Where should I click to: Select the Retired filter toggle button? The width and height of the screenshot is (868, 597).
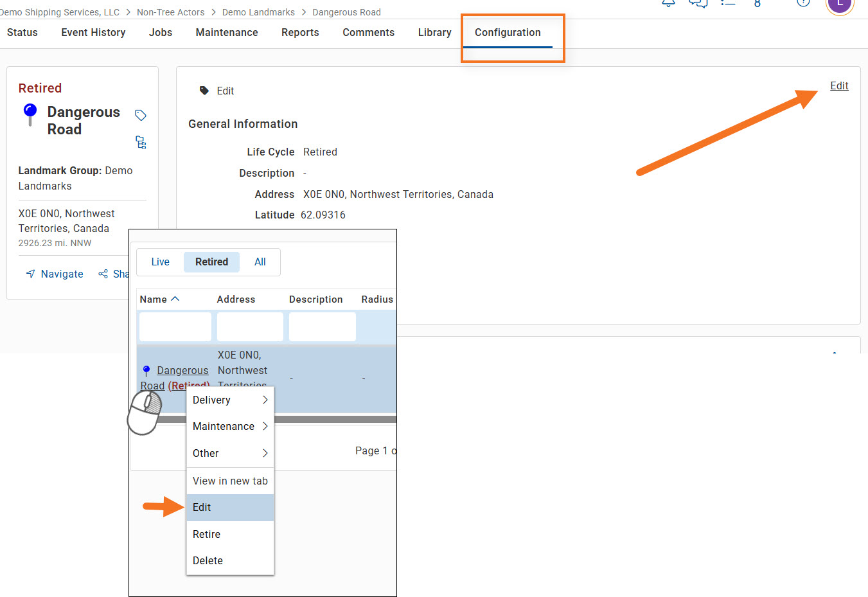pos(212,262)
